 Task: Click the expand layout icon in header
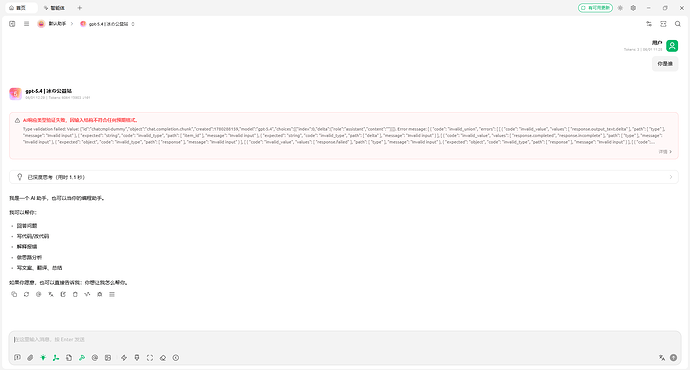pos(663,24)
